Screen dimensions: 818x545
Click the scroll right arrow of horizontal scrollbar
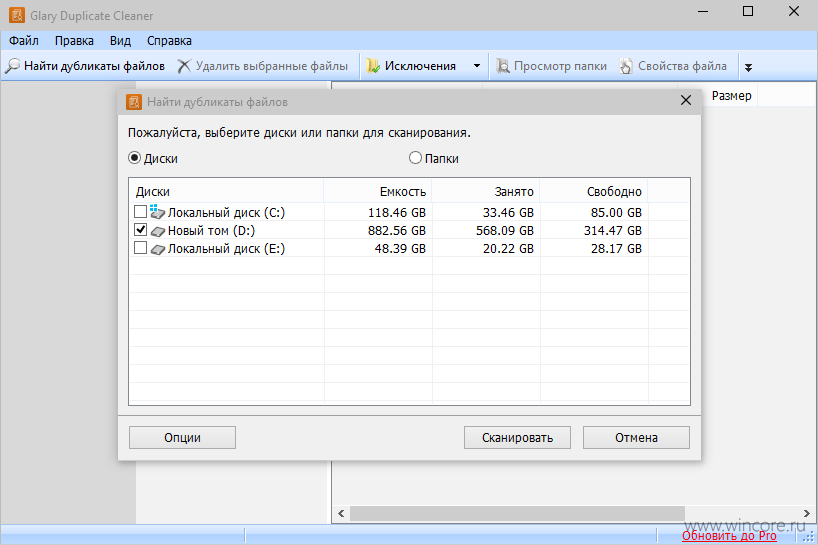pyautogui.click(x=807, y=513)
